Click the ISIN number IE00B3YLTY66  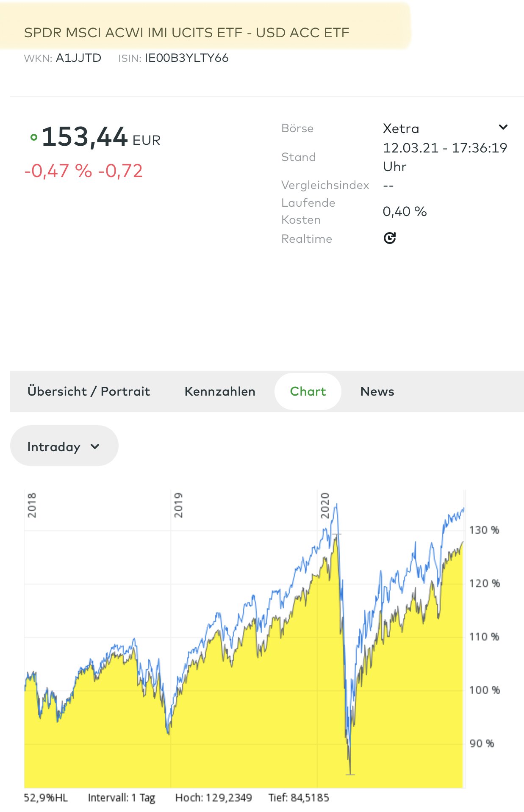pos(186,58)
